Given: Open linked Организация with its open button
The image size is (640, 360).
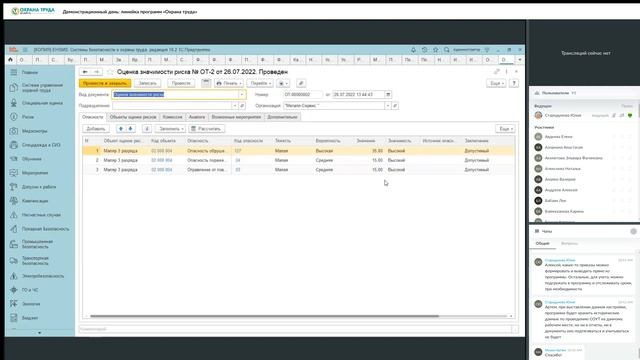Looking at the screenshot, I should [395, 106].
